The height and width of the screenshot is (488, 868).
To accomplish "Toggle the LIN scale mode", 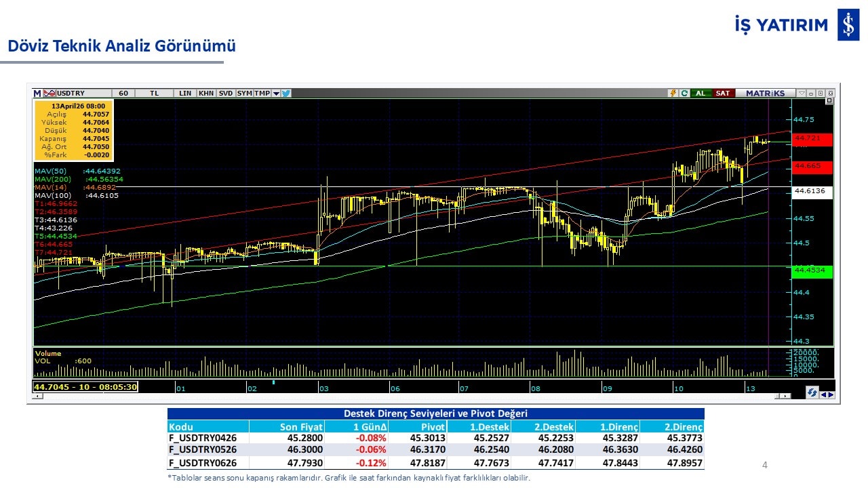I will pos(184,93).
